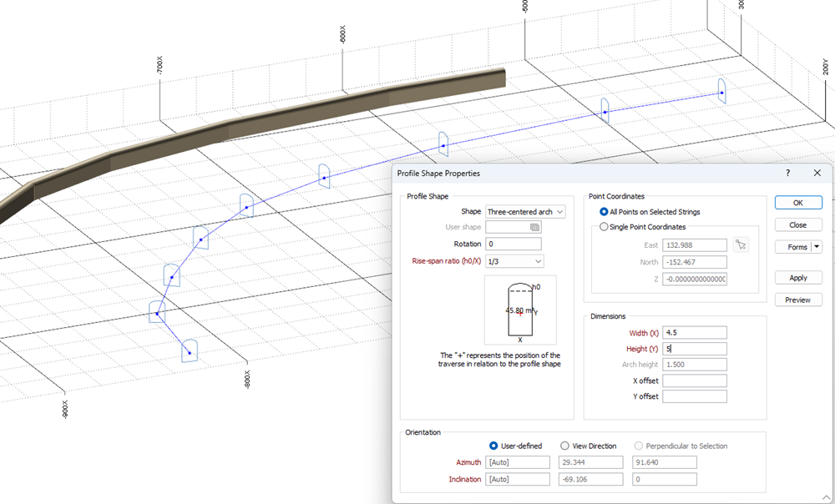Choose View Direction orientation
This screenshot has height=504, width=835.
click(x=565, y=446)
